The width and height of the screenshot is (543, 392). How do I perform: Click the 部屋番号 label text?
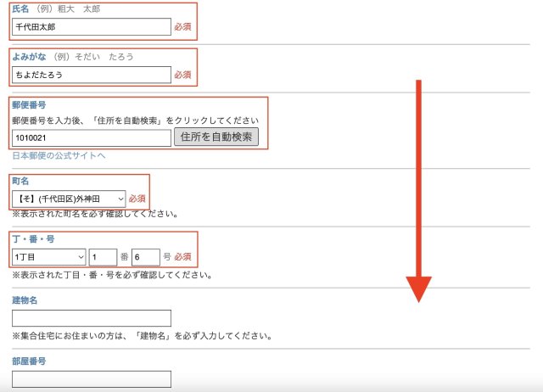pos(29,361)
